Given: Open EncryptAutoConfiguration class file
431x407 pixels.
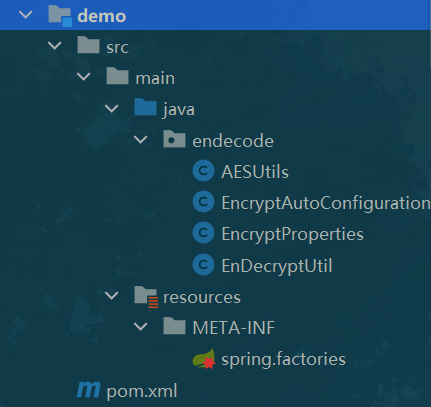Looking at the screenshot, I should click(326, 203).
